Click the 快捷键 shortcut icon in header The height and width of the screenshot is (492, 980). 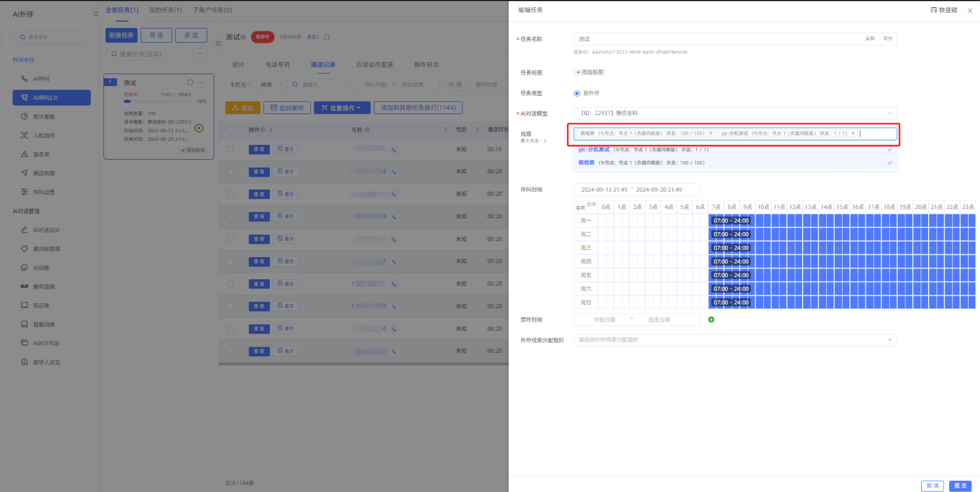pyautogui.click(x=933, y=10)
